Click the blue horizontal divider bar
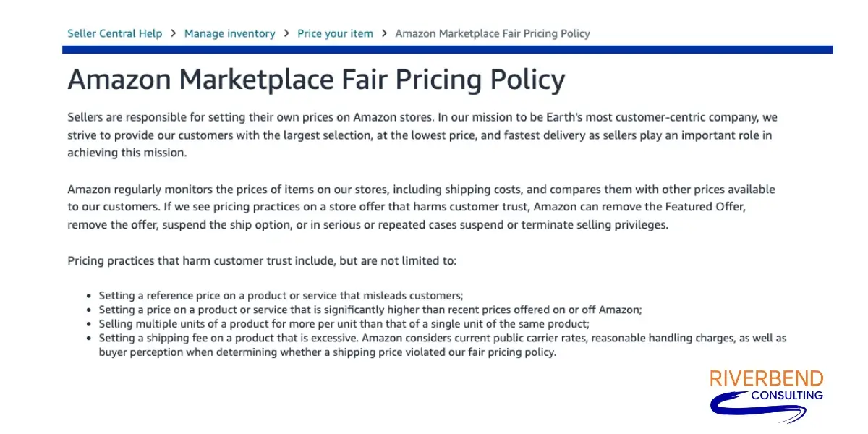 click(447, 49)
